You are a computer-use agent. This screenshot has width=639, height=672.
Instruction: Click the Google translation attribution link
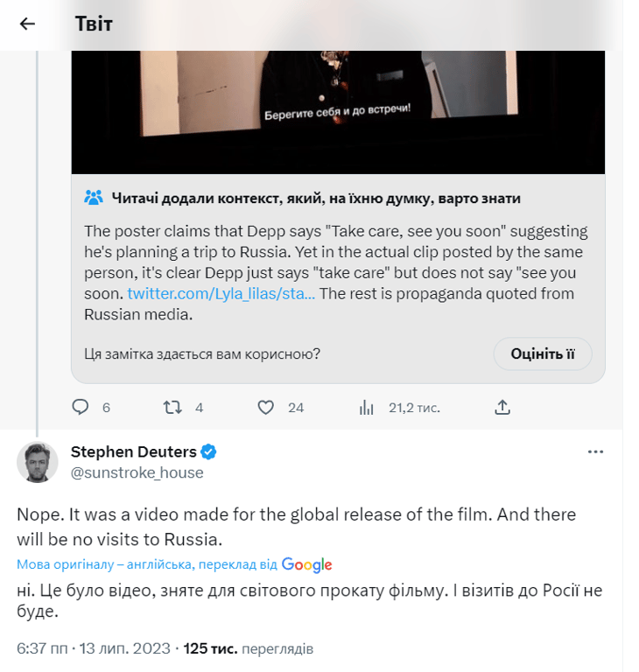coord(306,564)
